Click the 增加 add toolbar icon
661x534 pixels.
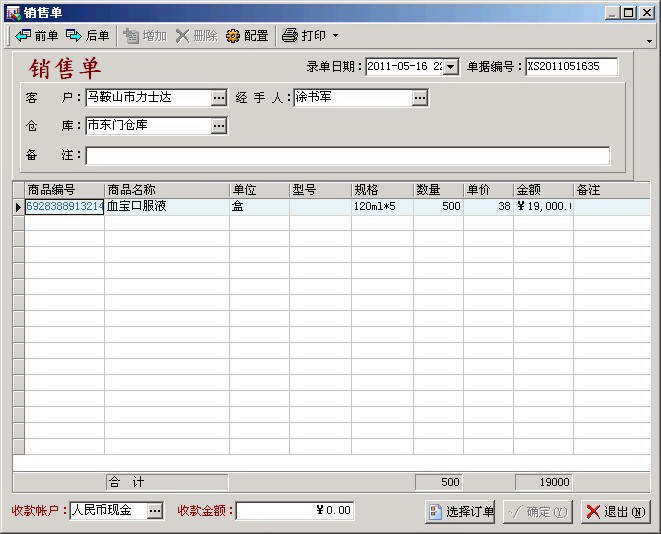145,36
